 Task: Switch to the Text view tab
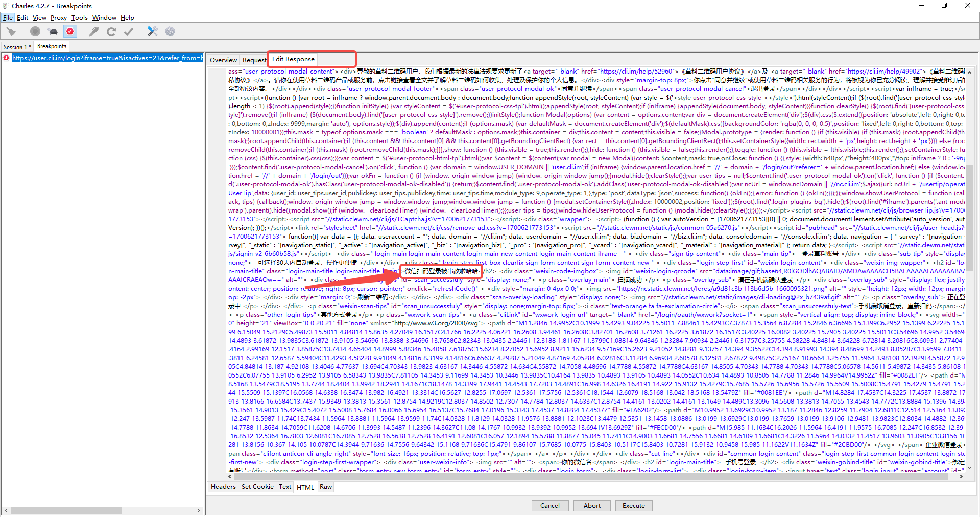tap(285, 486)
